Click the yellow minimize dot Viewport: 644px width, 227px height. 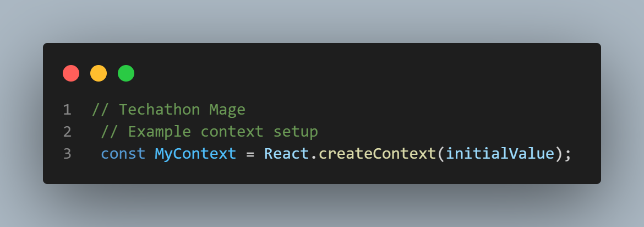(x=99, y=73)
